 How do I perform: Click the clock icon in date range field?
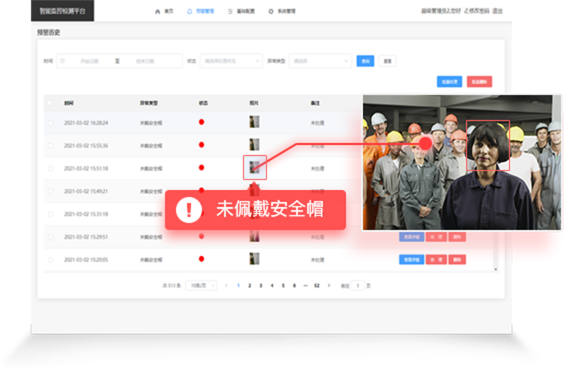point(62,61)
